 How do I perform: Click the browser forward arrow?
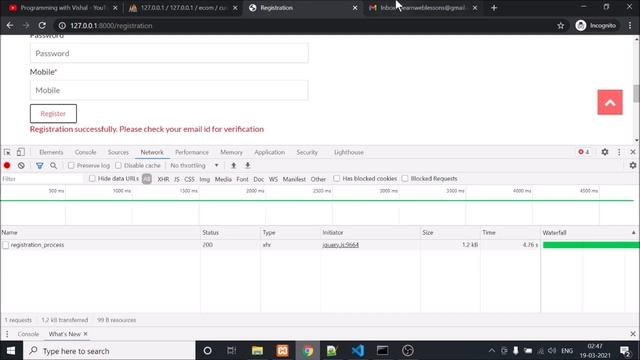coord(26,25)
